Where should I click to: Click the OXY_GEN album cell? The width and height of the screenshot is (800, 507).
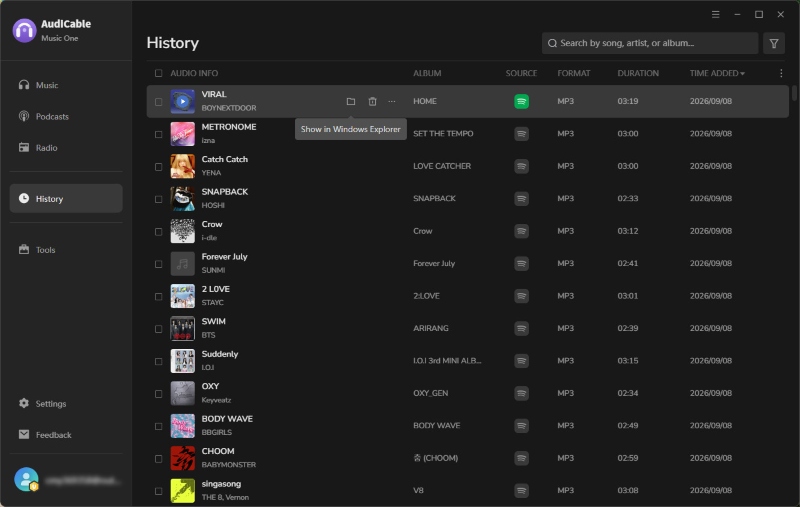[x=431, y=393]
